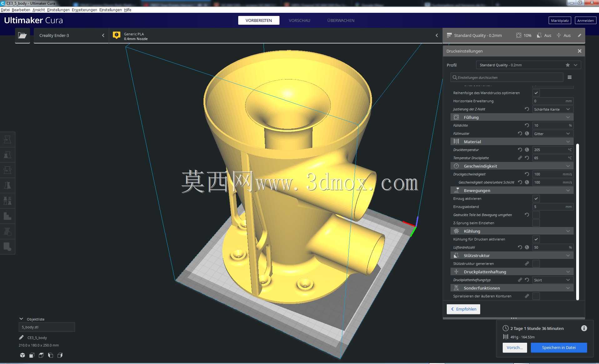This screenshot has height=364, width=599.
Task: Reset Justierung der Z-Naht value
Action: [x=527, y=109]
